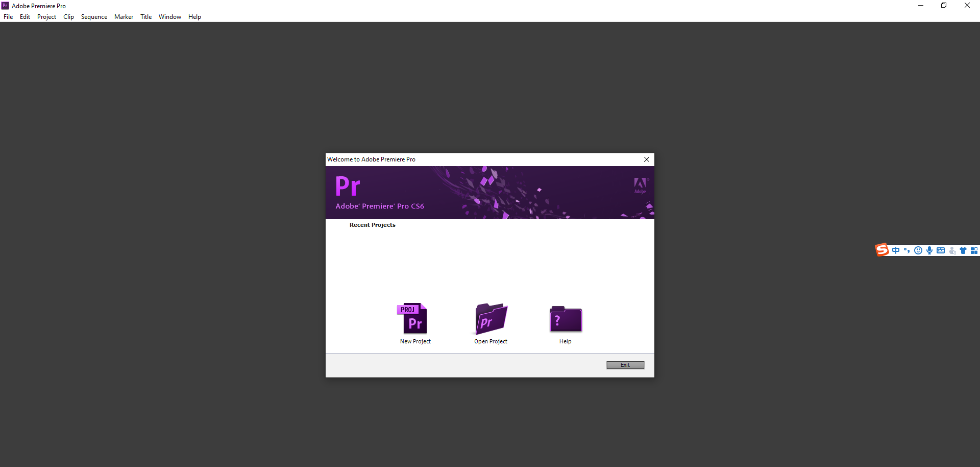Open the emoji smiley icon in IME bar

[918, 250]
